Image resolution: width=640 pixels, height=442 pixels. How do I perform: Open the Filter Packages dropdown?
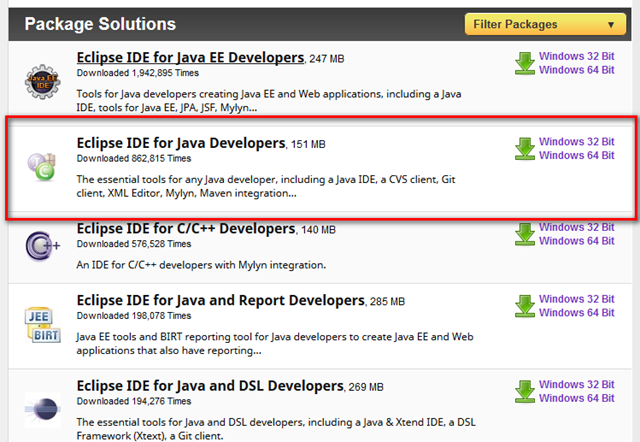545,24
